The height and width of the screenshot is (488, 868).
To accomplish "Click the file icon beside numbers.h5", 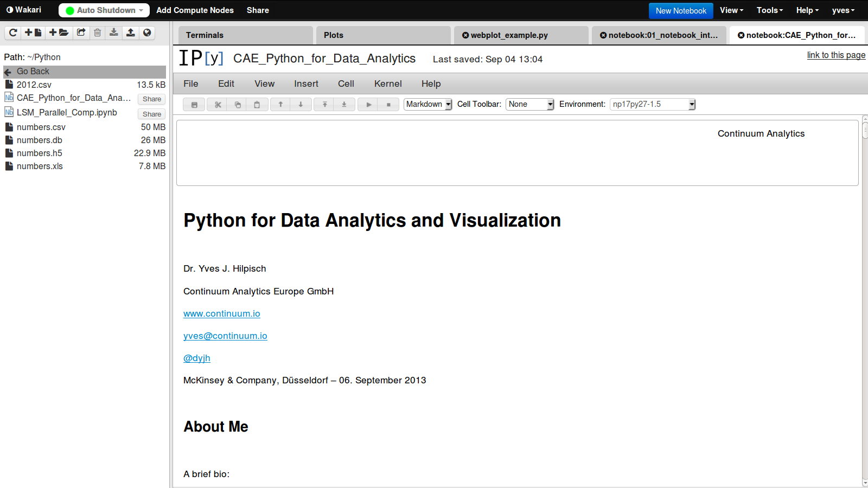I will click(x=9, y=153).
